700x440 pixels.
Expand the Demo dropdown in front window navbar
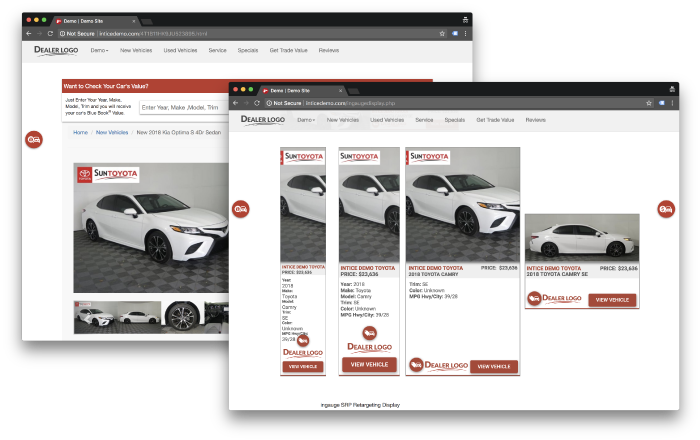pos(306,120)
